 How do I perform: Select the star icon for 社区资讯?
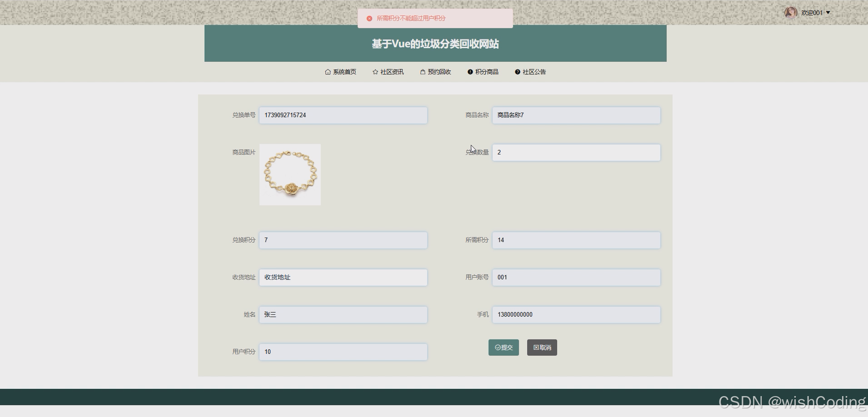click(x=375, y=72)
